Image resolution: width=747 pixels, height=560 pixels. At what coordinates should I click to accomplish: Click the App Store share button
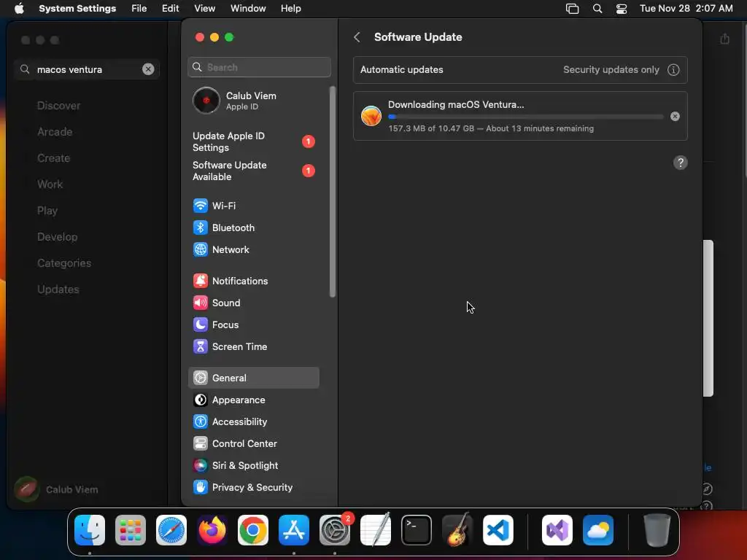724,39
